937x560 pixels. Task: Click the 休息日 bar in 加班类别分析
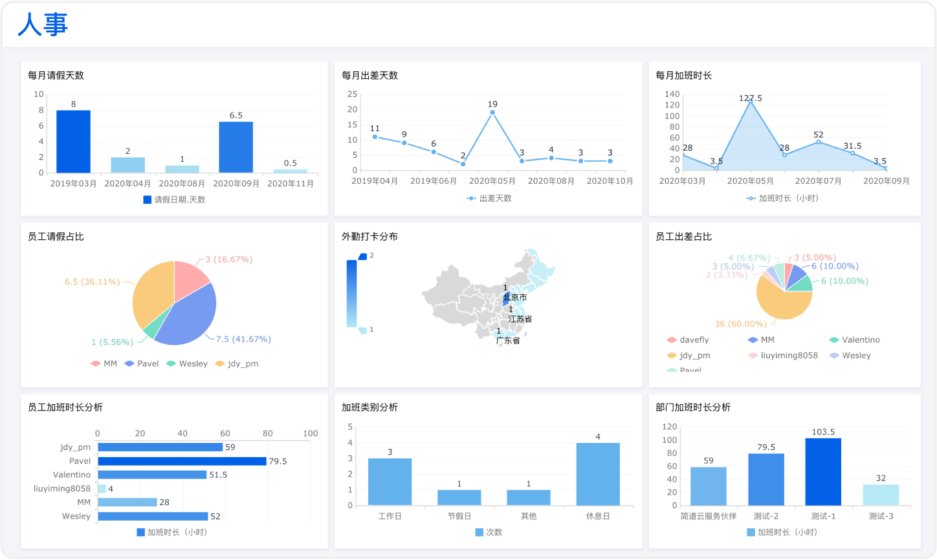[597, 474]
